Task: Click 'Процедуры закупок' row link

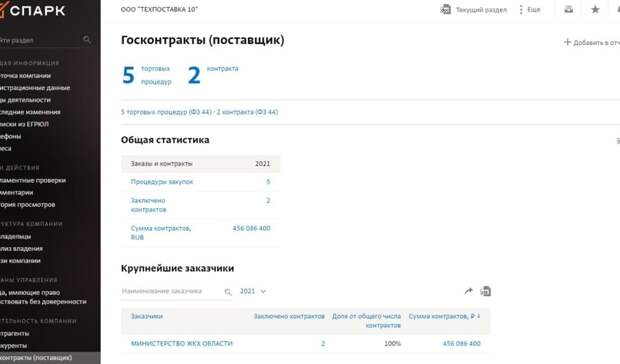Action: 162,182
